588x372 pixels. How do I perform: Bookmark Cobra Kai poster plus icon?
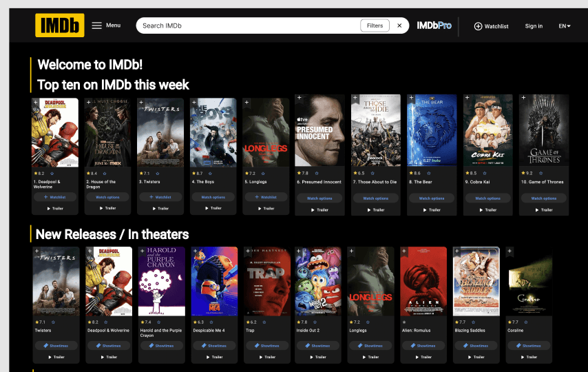468,98
